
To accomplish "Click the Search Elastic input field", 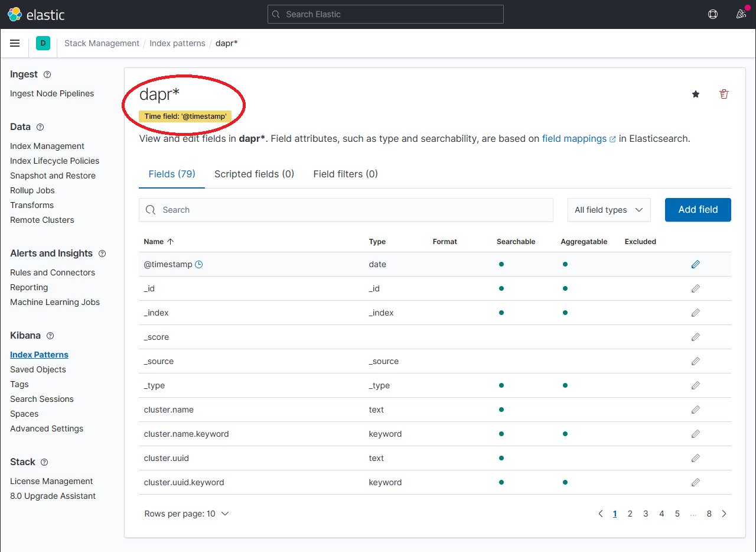I will [385, 14].
